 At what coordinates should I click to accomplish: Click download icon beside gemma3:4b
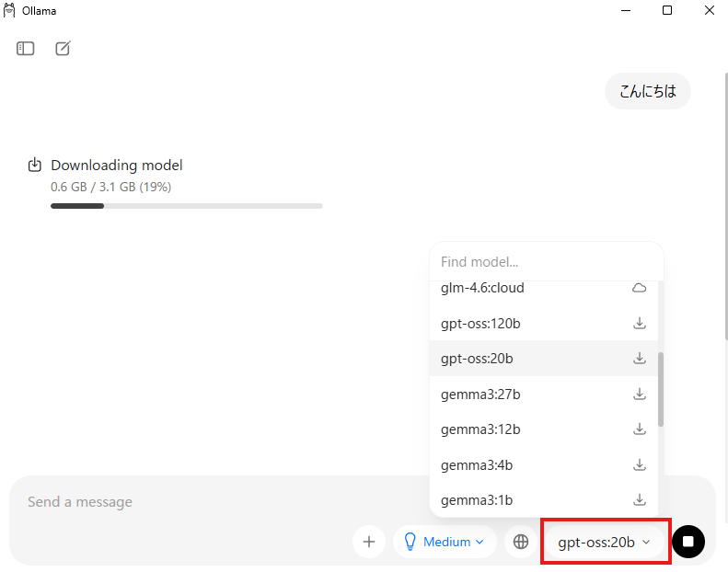click(640, 465)
